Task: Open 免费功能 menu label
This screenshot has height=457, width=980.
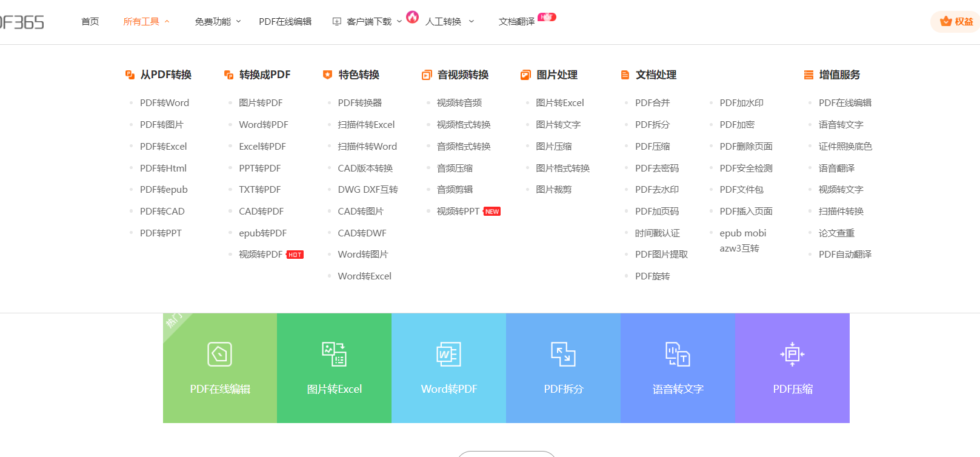Action: point(213,21)
